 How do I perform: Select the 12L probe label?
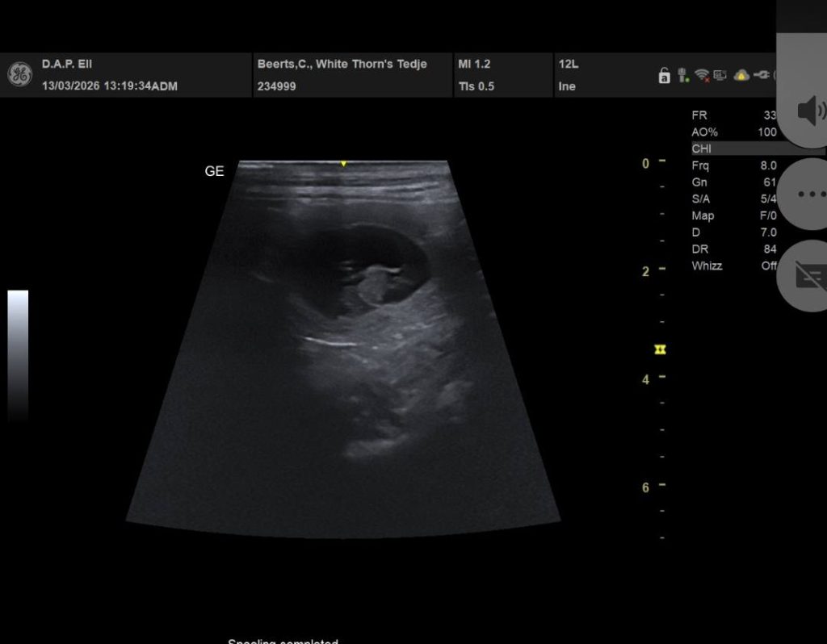[567, 64]
